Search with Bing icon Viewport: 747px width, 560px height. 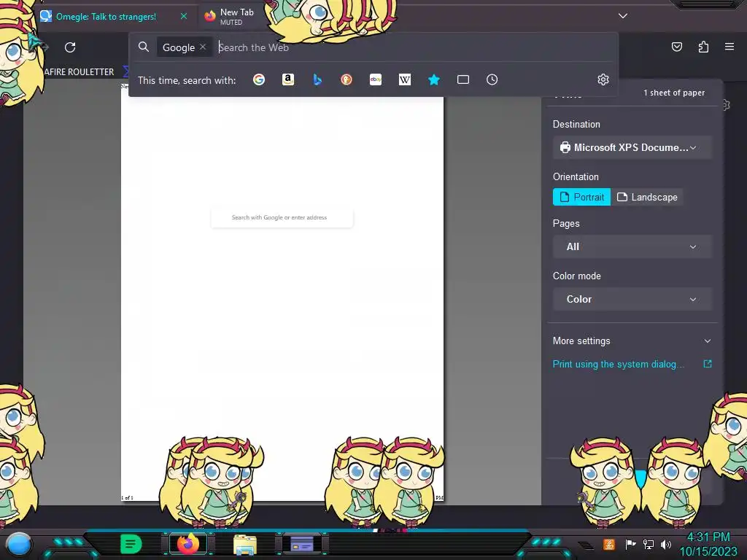point(317,79)
